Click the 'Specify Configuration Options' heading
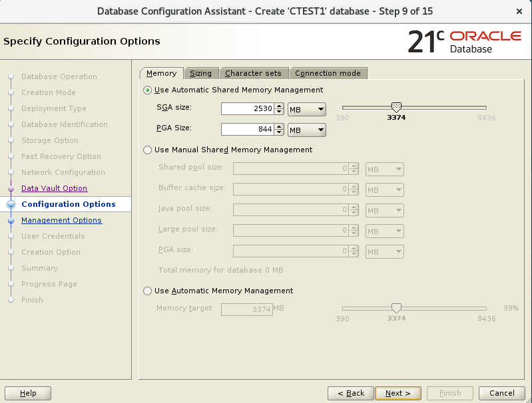Image resolution: width=532 pixels, height=403 pixels. pos(82,41)
